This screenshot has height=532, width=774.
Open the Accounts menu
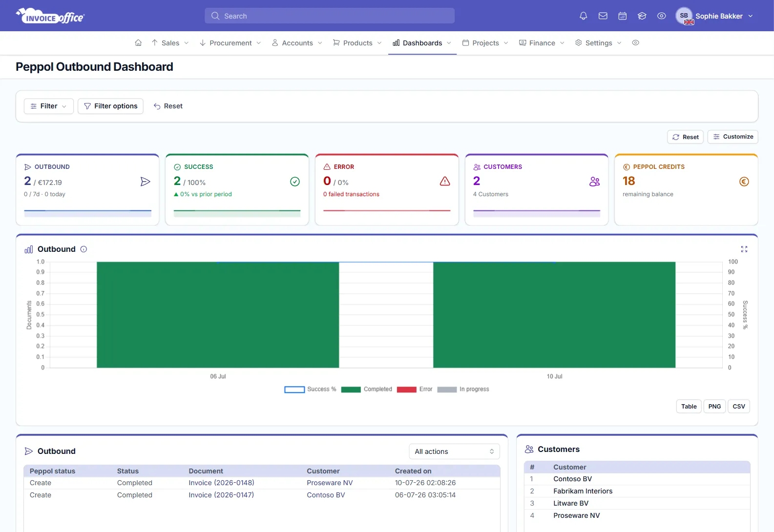pos(297,43)
